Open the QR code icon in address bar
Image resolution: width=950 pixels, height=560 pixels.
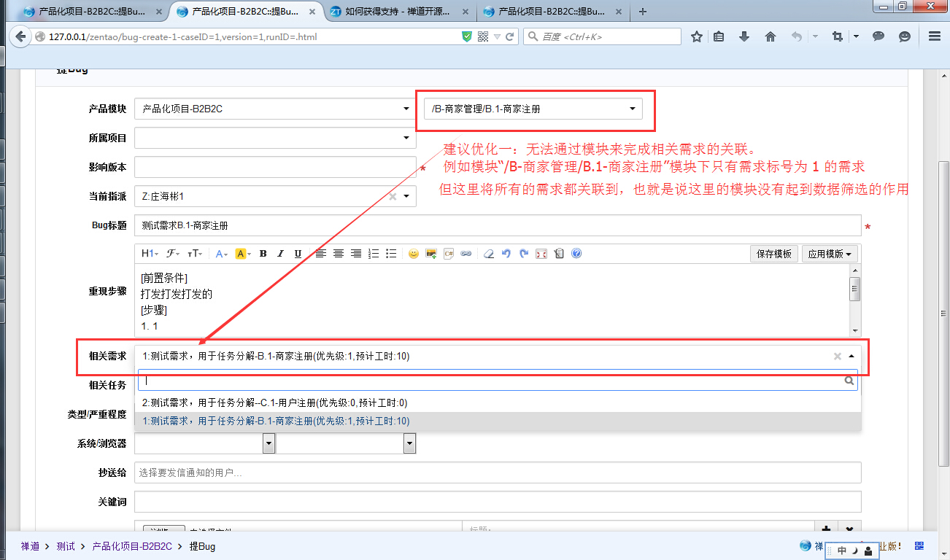[482, 36]
